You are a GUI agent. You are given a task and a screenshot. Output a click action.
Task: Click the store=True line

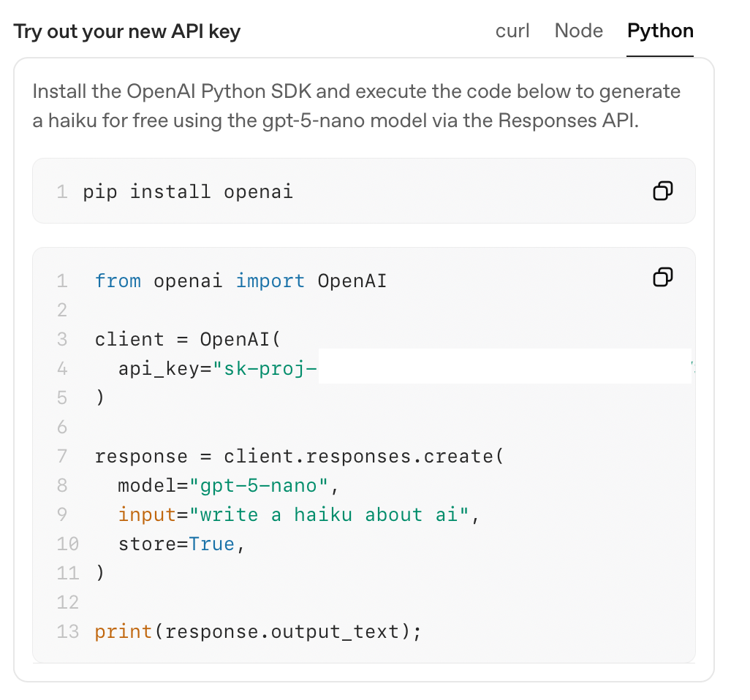pos(182,544)
